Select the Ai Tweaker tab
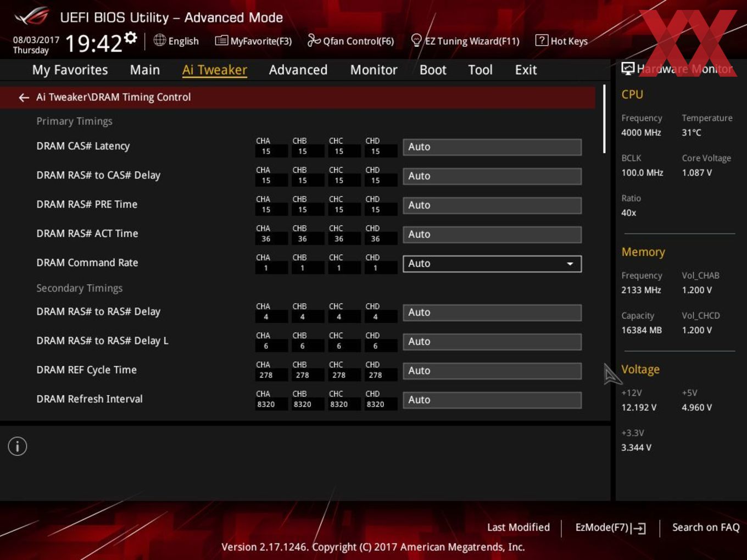This screenshot has width=747, height=560. 215,70
